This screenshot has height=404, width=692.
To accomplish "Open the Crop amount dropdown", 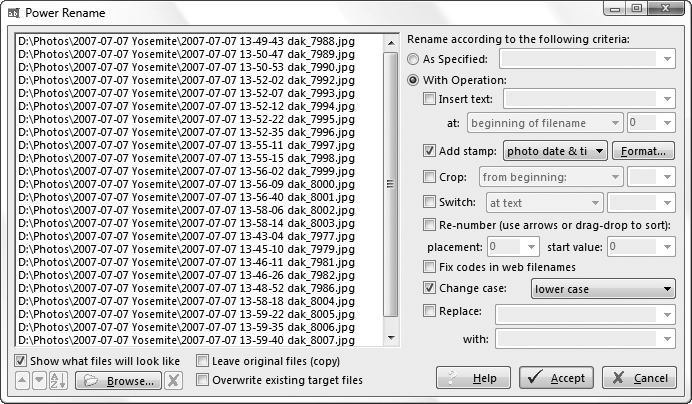I will [651, 177].
